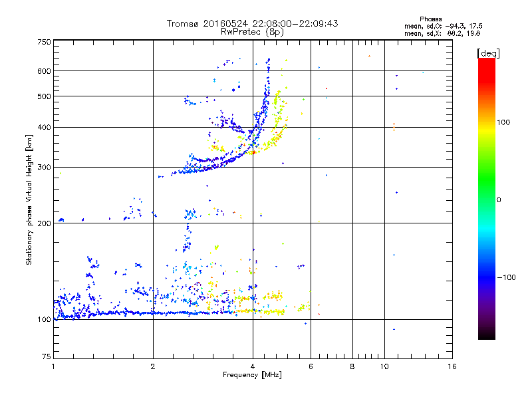The height and width of the screenshot is (399, 532).
Task: Click the y-axis tick label '750'
Action: (44, 42)
